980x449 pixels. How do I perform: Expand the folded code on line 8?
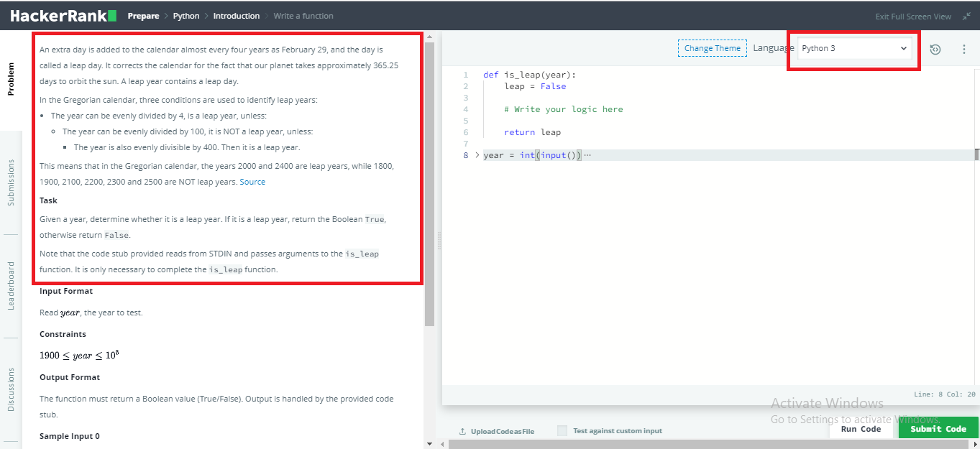477,155
